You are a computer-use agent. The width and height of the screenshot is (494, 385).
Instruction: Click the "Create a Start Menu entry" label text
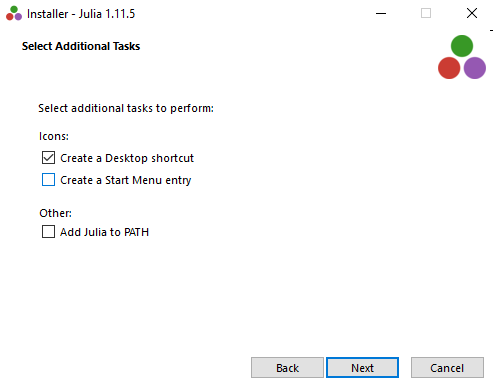(x=126, y=180)
